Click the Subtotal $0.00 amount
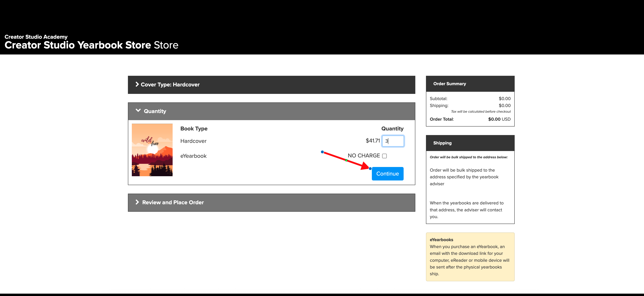Image resolution: width=644 pixels, height=296 pixels. point(505,99)
